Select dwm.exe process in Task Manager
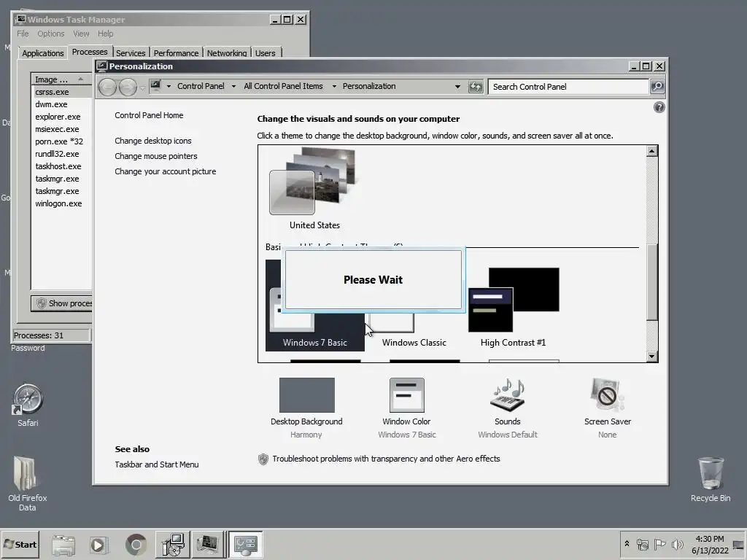Image resolution: width=747 pixels, height=560 pixels. click(51, 104)
